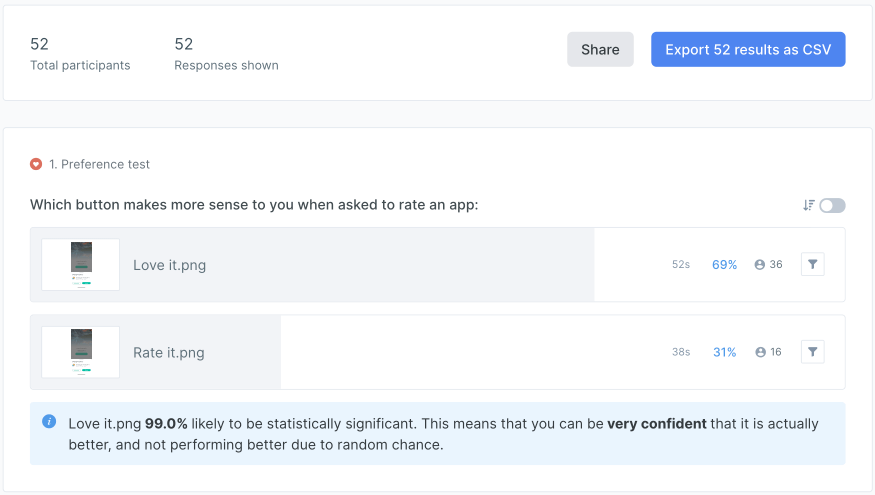Filter responses by Love it.png
This screenshot has height=495, width=875.
pos(813,265)
